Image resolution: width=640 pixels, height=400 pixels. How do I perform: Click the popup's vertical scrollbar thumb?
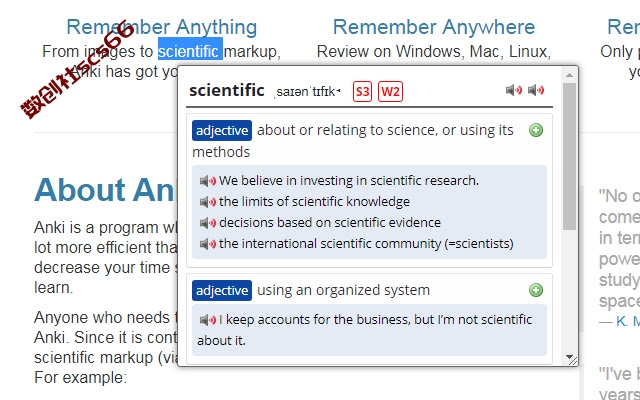tap(569, 156)
